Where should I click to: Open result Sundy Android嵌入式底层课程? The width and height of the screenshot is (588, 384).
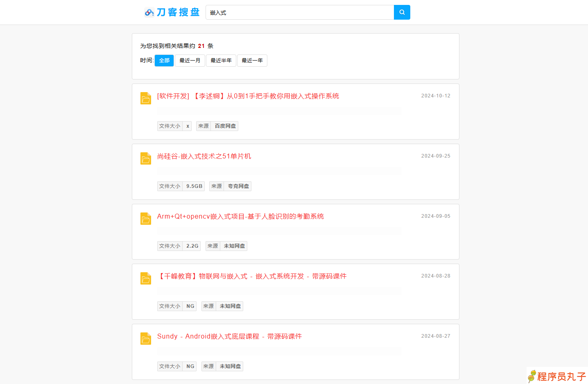pos(229,337)
